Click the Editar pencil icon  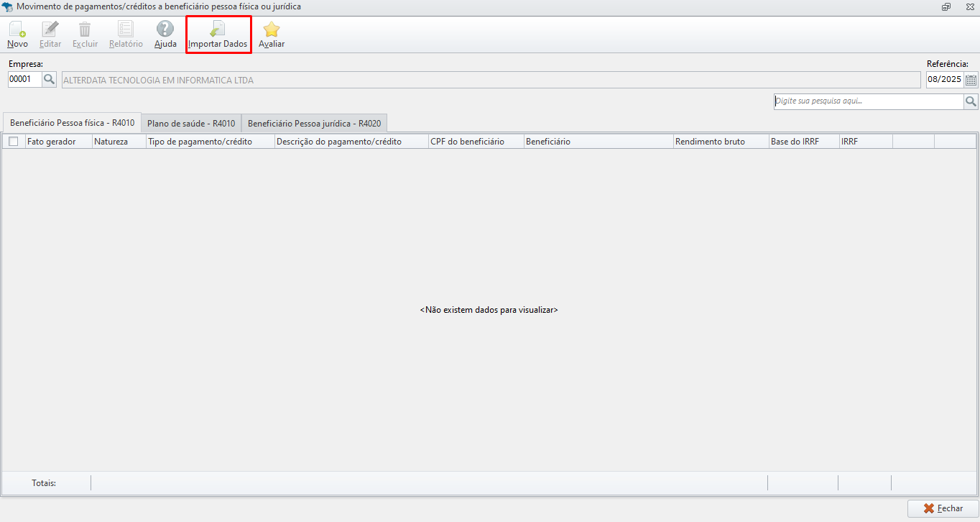50,29
